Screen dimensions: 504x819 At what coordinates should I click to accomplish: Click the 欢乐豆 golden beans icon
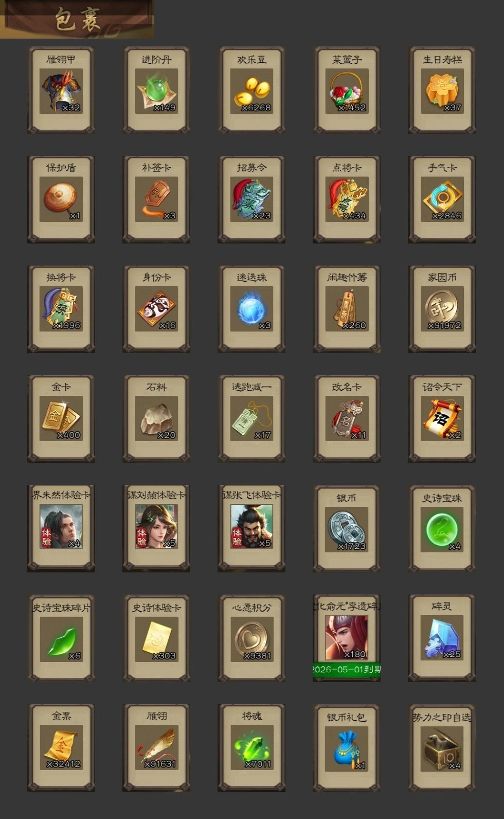click(x=251, y=91)
